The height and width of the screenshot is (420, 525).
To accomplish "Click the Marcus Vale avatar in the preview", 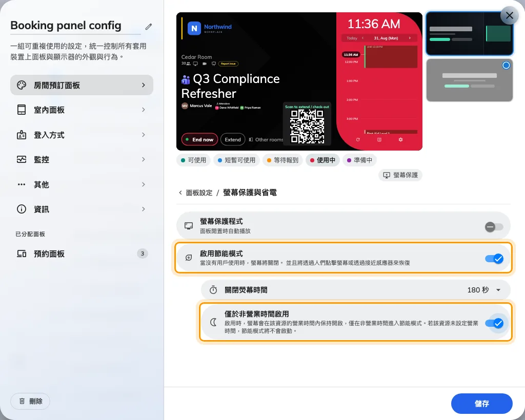I will point(185,106).
